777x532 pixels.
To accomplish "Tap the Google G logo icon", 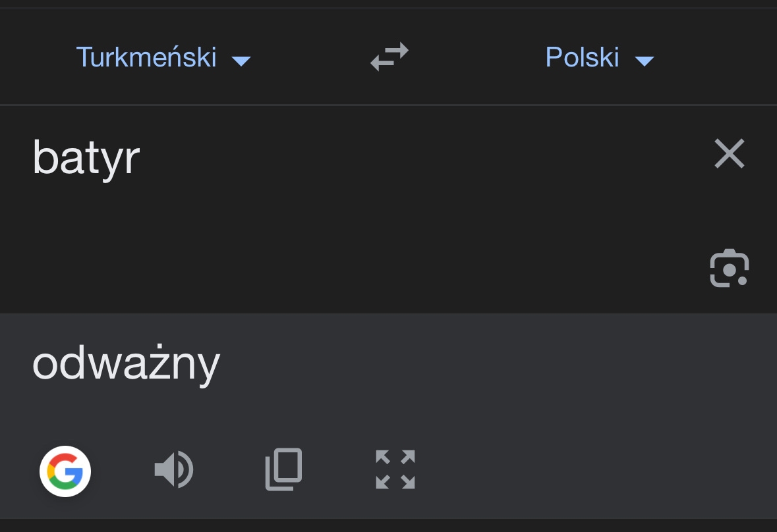I will pyautogui.click(x=65, y=471).
